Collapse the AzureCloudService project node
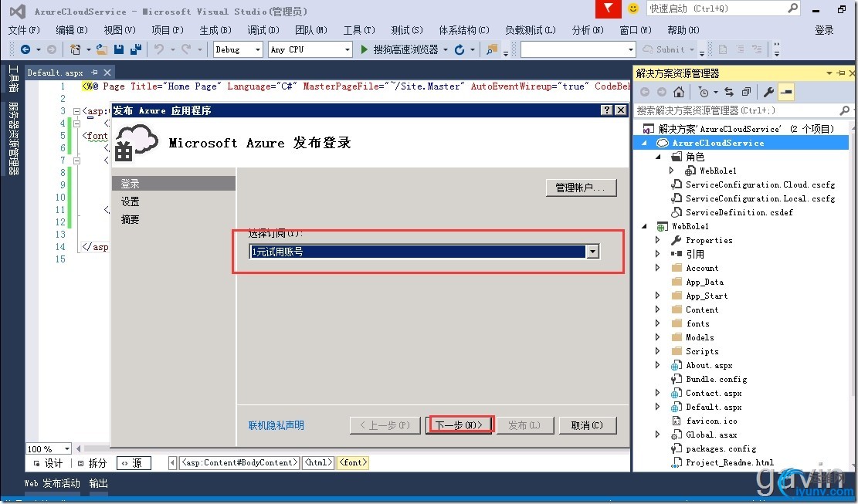 (x=644, y=143)
